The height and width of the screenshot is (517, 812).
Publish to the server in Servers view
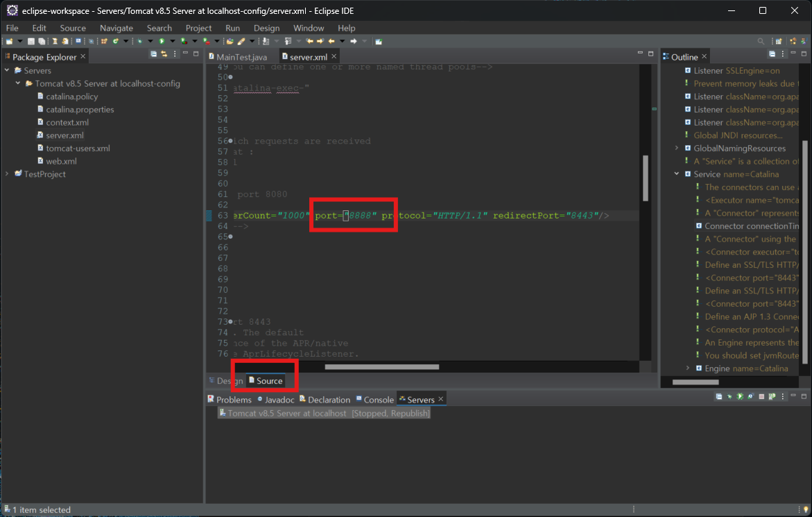[772, 396]
